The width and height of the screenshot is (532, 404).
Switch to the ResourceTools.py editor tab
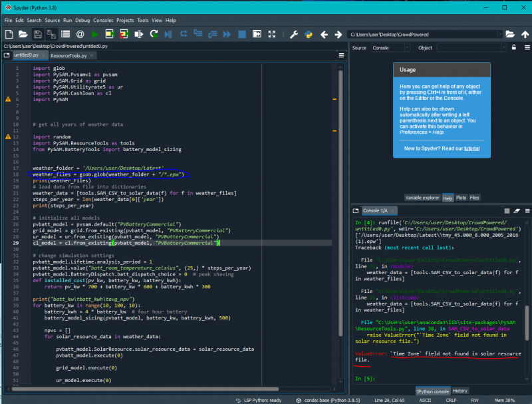pyautogui.click(x=68, y=56)
